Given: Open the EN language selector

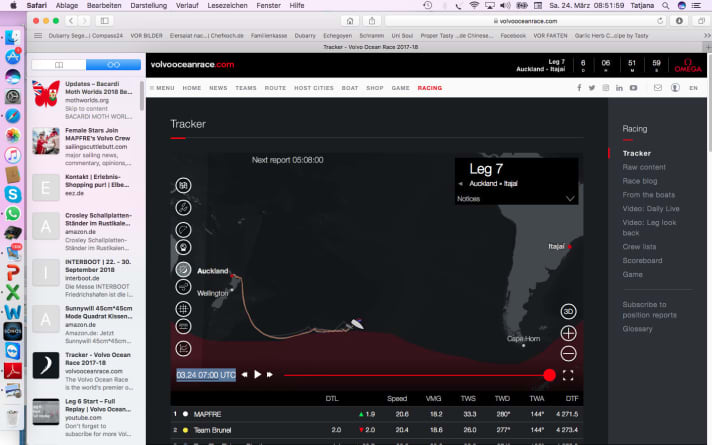Looking at the screenshot, I should 693,88.
